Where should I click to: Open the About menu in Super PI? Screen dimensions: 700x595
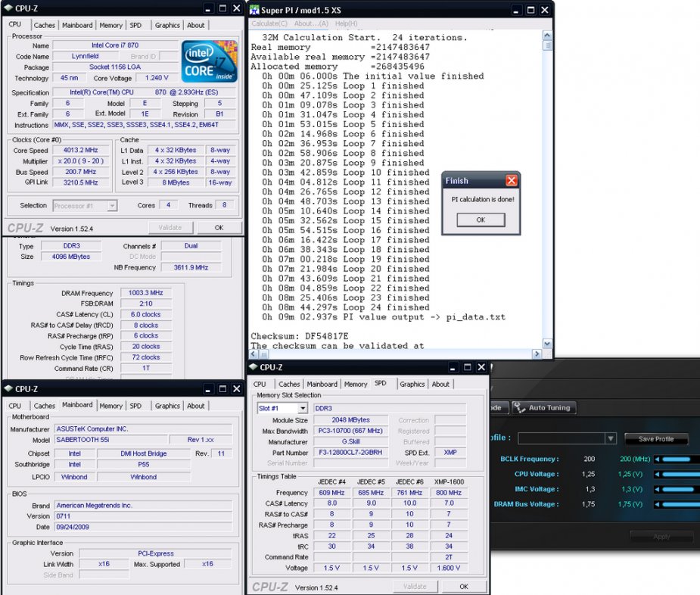(311, 23)
